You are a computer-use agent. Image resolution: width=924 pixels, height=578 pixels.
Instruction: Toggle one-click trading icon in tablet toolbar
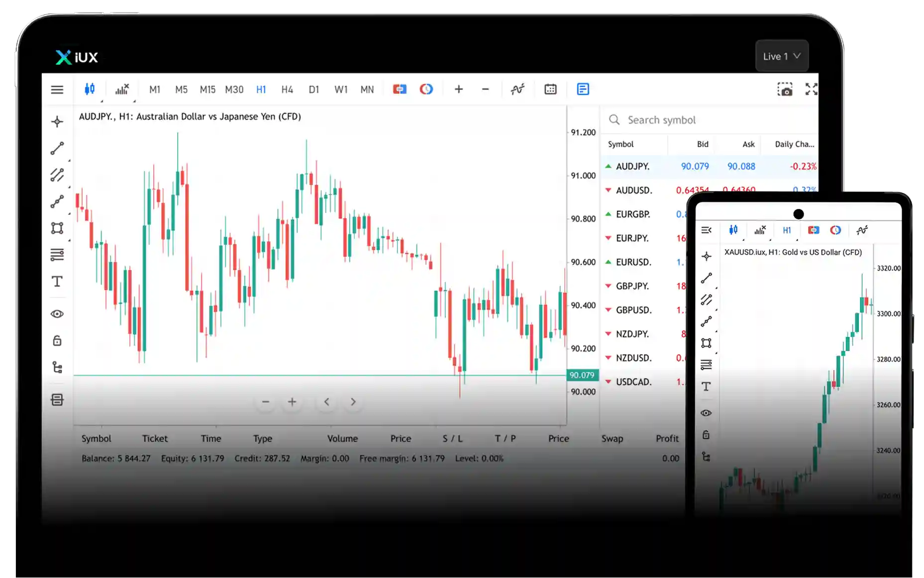click(x=400, y=89)
